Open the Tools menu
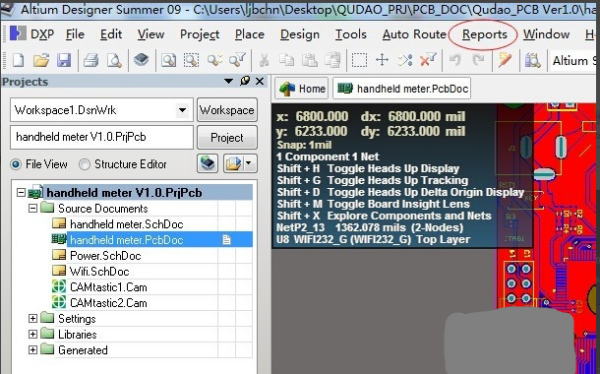Screen dimensions: 600x374 pos(351,34)
